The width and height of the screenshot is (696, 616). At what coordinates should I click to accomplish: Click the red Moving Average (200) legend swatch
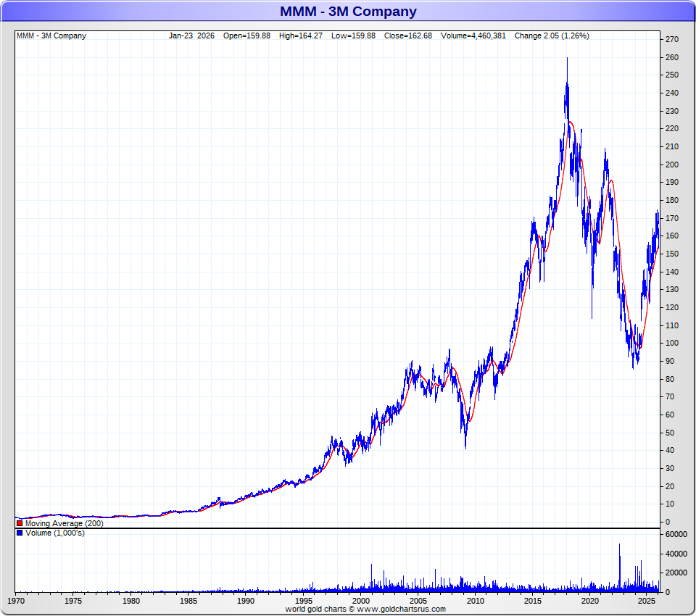[x=20, y=523]
